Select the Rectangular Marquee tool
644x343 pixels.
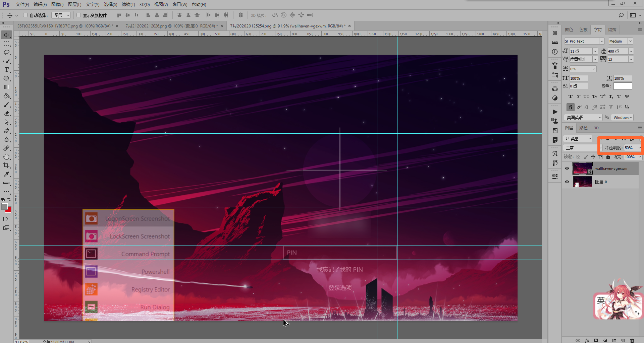coord(6,44)
